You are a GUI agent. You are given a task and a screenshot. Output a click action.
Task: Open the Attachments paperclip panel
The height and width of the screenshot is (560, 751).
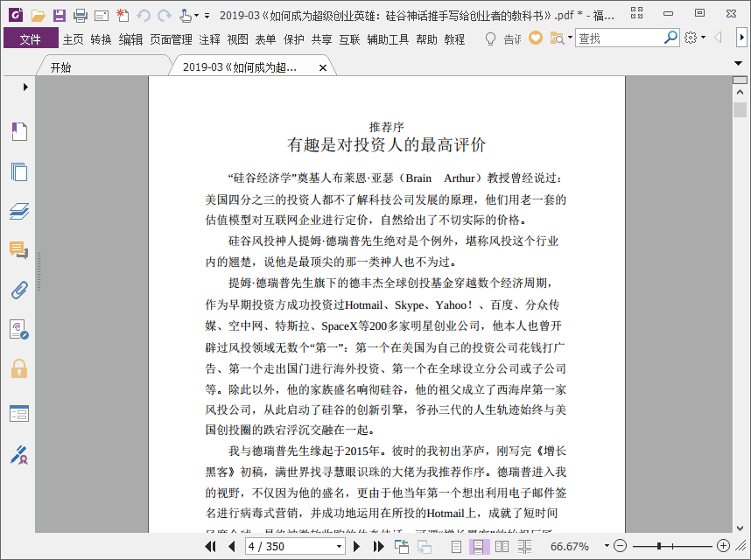click(x=19, y=290)
